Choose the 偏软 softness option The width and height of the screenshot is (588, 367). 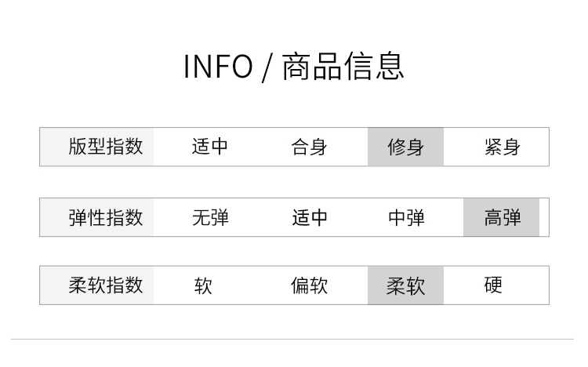point(309,285)
